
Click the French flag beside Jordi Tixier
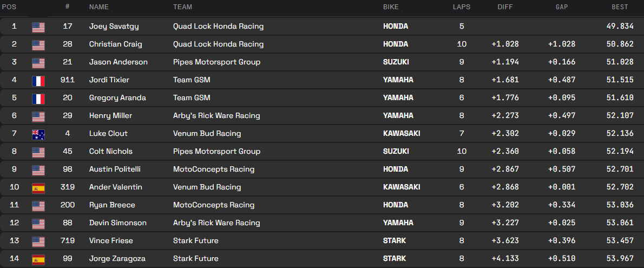pos(38,80)
